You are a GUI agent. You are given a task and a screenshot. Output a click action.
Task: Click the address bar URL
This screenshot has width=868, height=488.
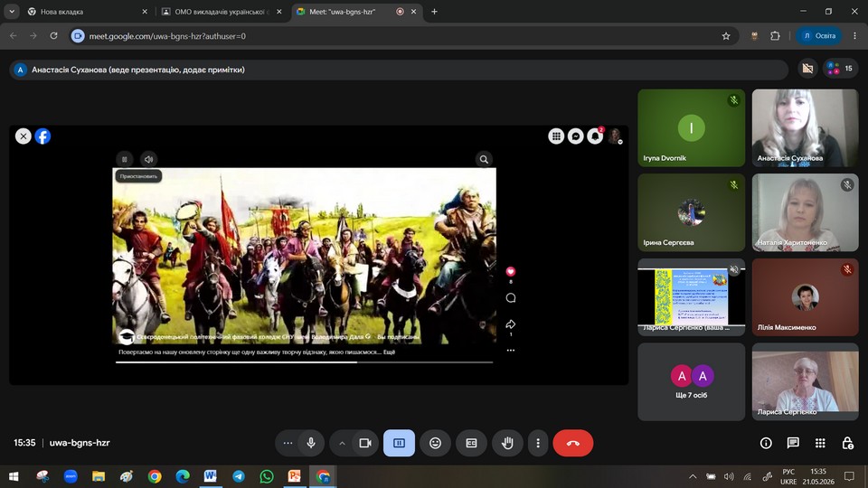pos(167,36)
